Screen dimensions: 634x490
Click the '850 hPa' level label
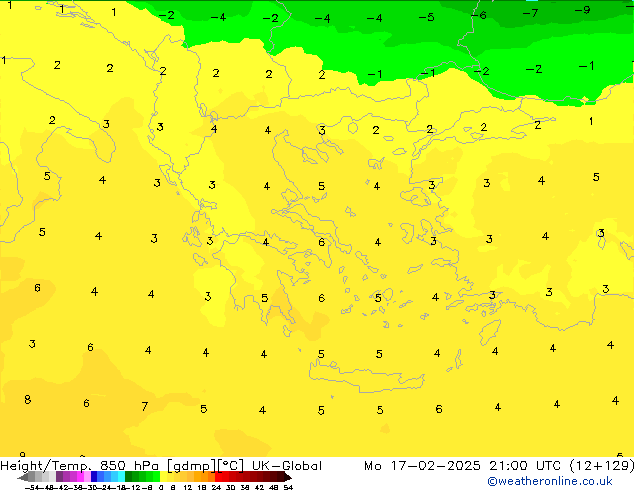tap(129, 466)
